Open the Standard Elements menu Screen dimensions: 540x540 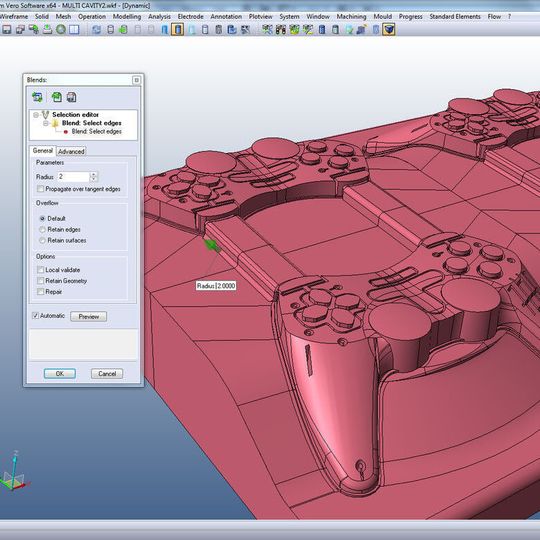[x=455, y=16]
